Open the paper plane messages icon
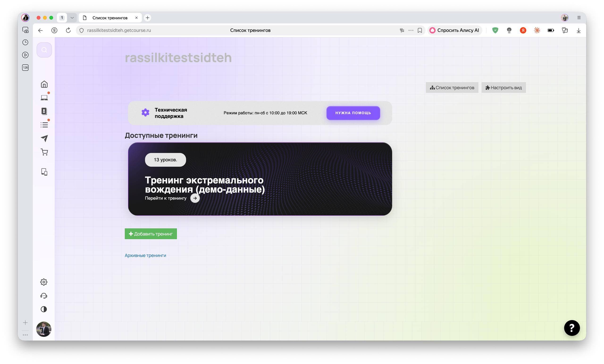Screen dimensions: 604x364 [x=44, y=138]
